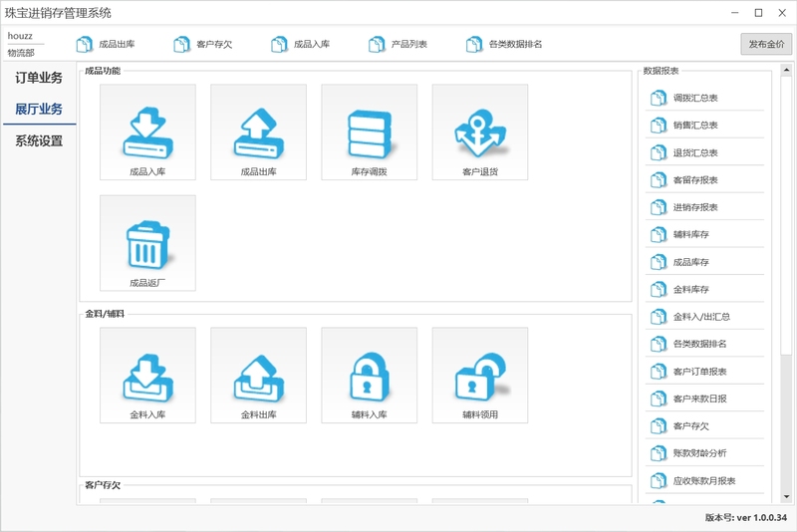Open the 退货汇总表 report

(704, 152)
